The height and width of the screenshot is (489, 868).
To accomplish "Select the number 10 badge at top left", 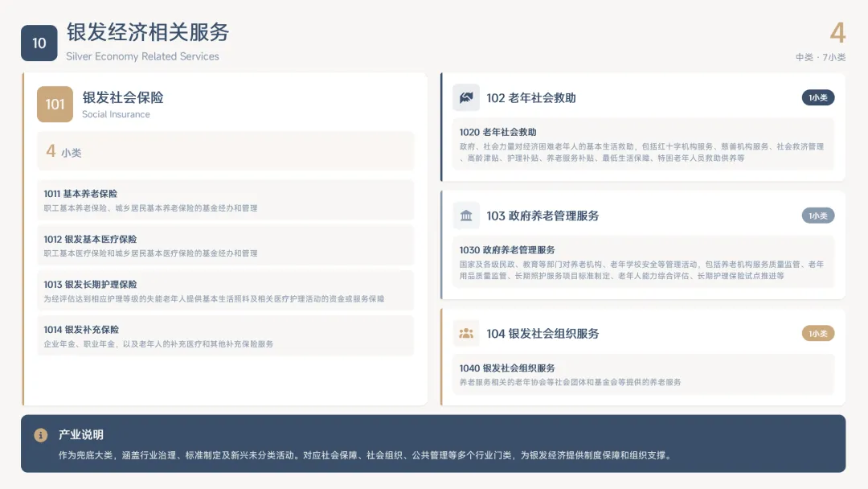I will click(38, 43).
